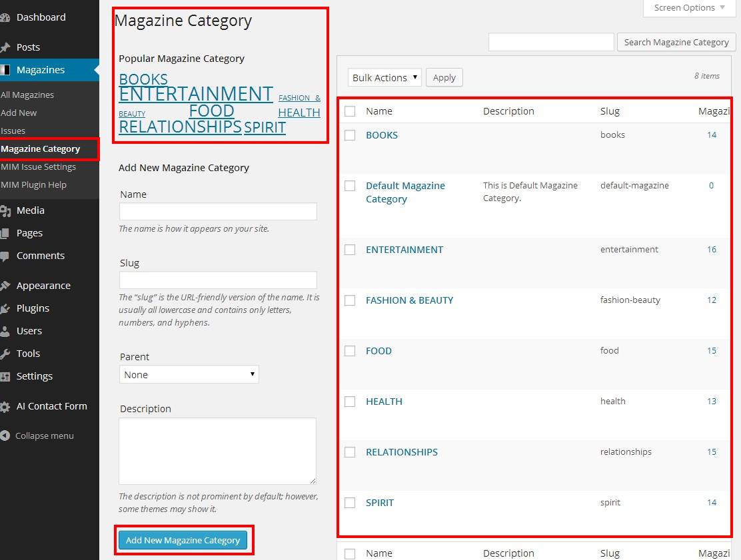This screenshot has height=560, width=741.
Task: Open HEALTH link in the tag cloud
Action: coord(299,113)
